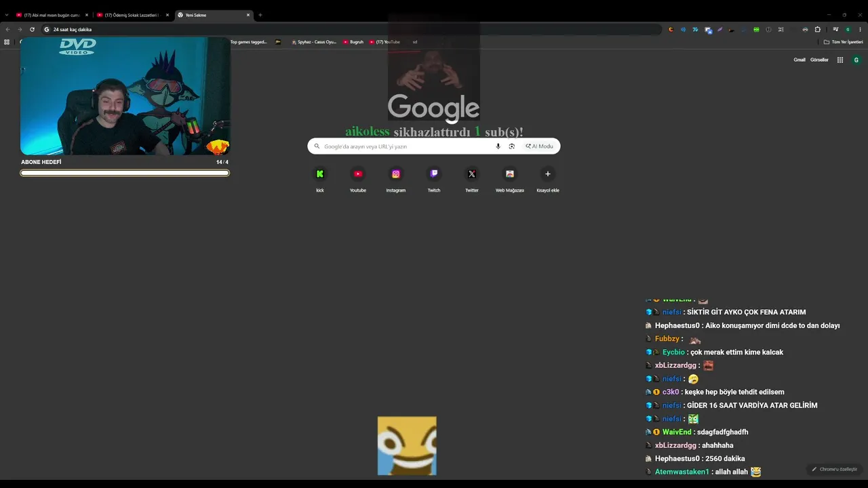868x488 pixels.
Task: Close the 'Abi mal mısın bugün' tab
Action: pos(87,15)
